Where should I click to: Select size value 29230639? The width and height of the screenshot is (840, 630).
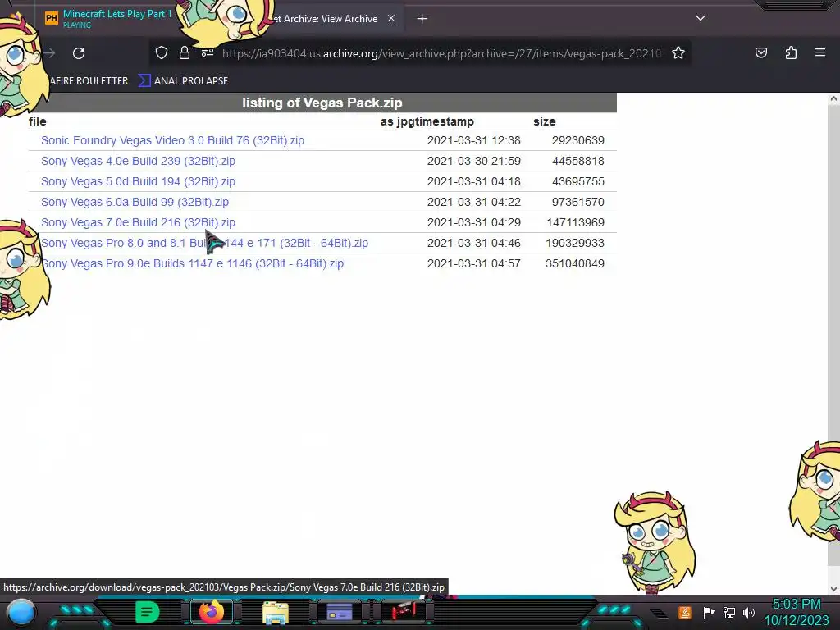point(578,140)
